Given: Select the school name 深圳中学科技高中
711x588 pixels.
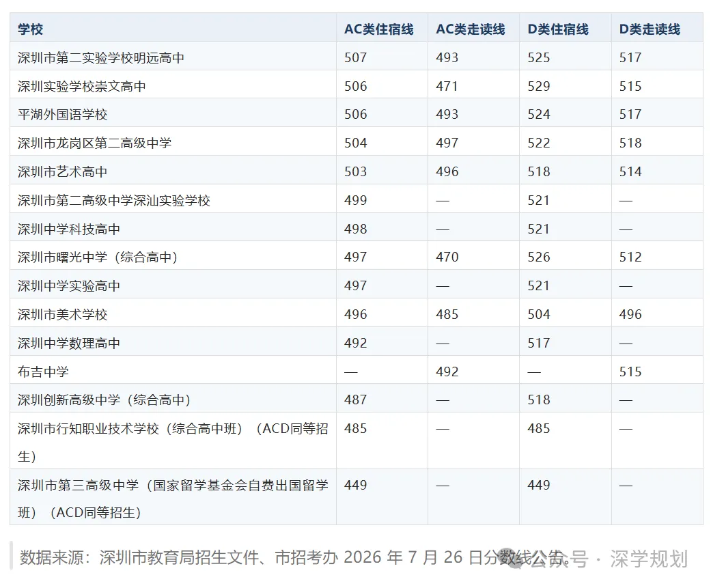Looking at the screenshot, I should 69,229.
